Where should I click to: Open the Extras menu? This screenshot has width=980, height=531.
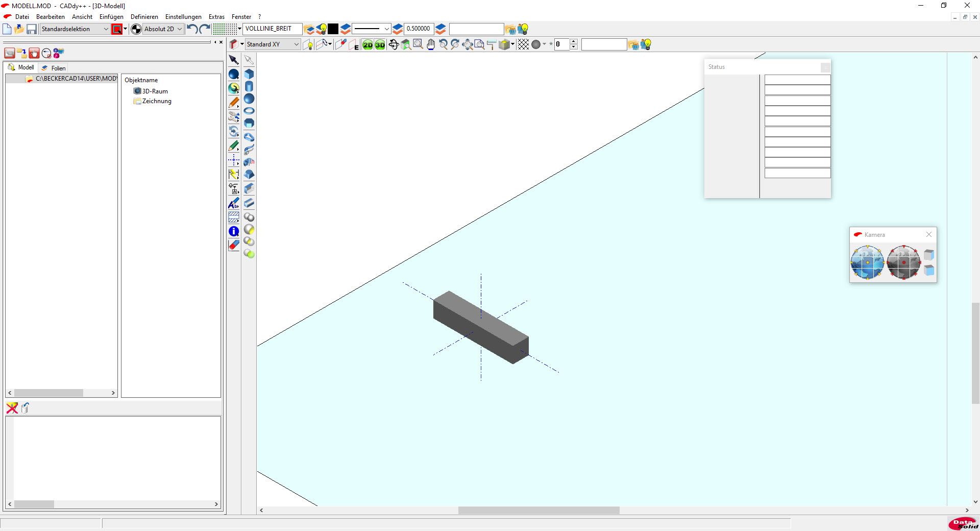coord(216,17)
